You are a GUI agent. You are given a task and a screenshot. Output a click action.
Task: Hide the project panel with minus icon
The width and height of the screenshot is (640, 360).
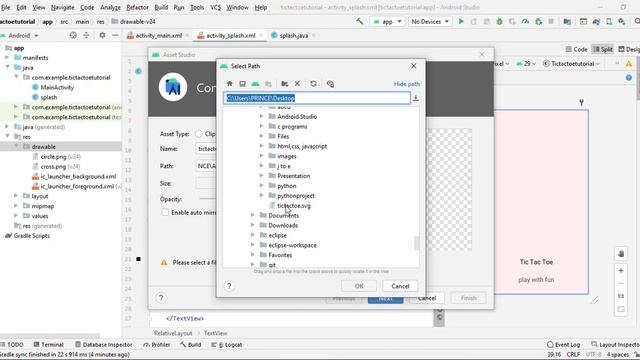(x=115, y=36)
